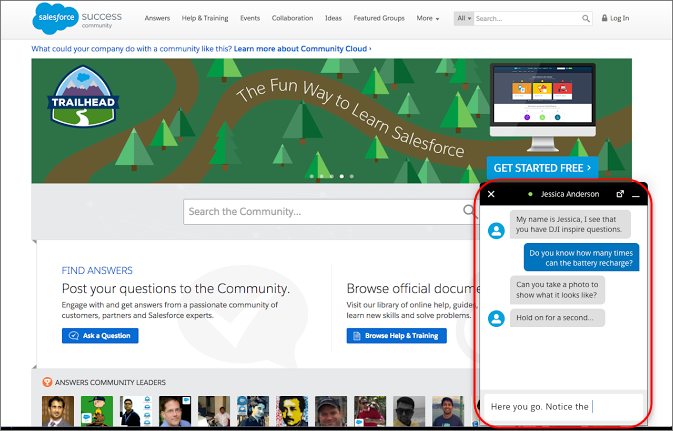Viewport: 673px width, 431px height.
Task: Minimize the Jessica Anderson chat
Action: coord(636,195)
